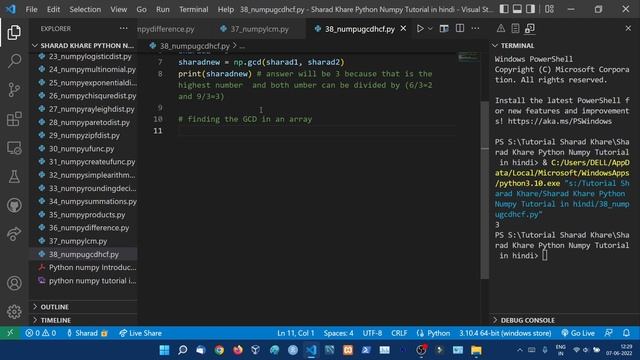Click Sharad status bar item

click(87, 333)
